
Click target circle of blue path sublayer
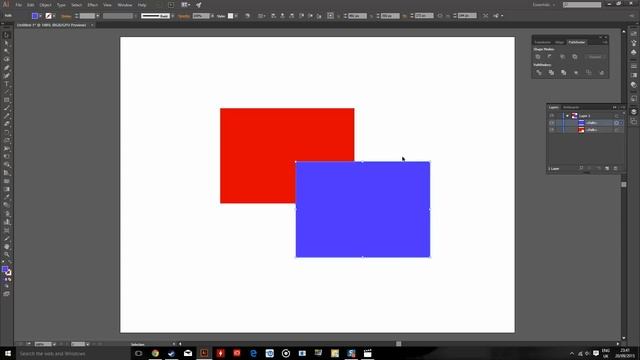tap(616, 123)
